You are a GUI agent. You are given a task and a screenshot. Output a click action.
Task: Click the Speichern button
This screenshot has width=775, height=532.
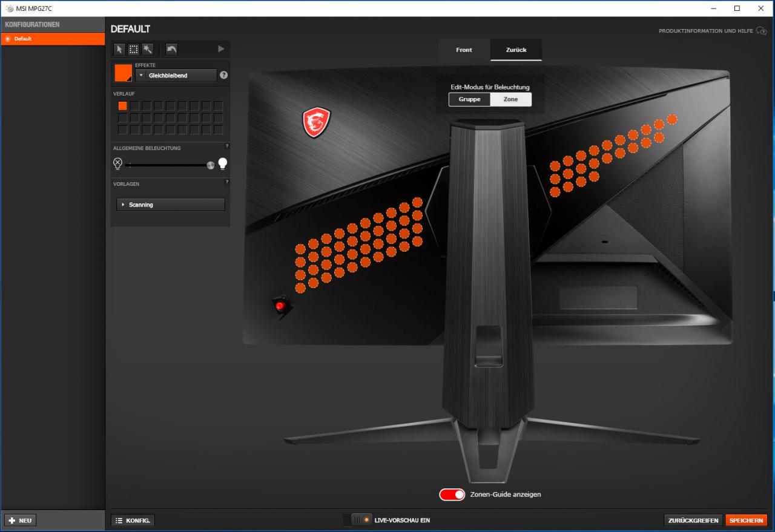(x=746, y=521)
